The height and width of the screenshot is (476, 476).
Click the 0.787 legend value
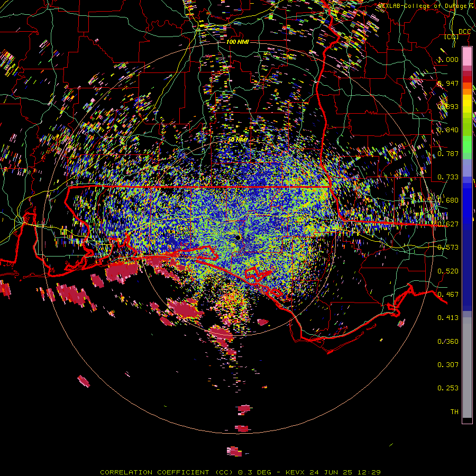(448, 153)
